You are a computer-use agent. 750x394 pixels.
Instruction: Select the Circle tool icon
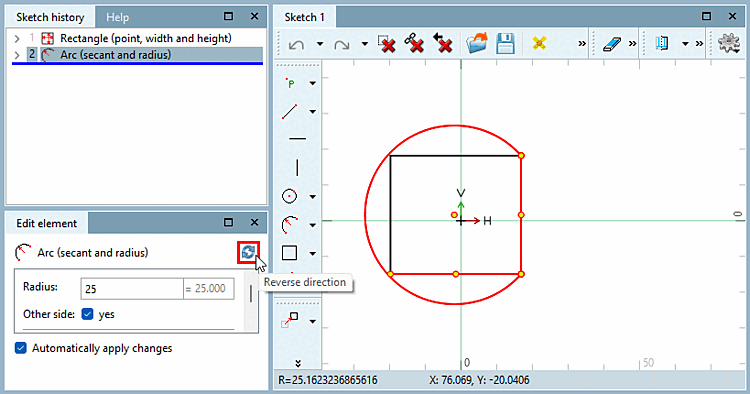coord(289,196)
